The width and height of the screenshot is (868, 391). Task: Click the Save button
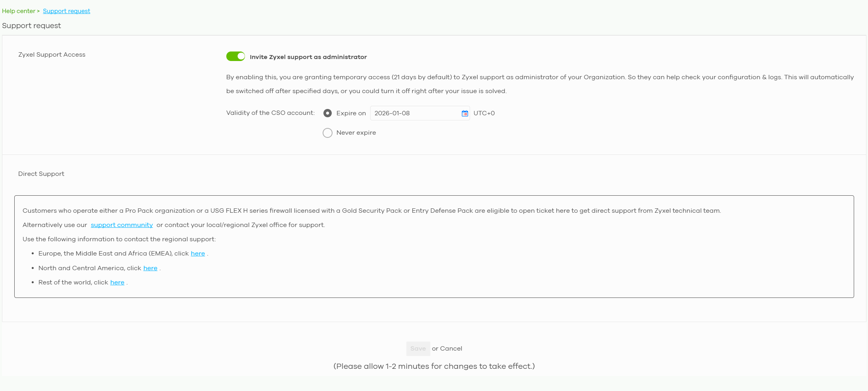pyautogui.click(x=418, y=349)
